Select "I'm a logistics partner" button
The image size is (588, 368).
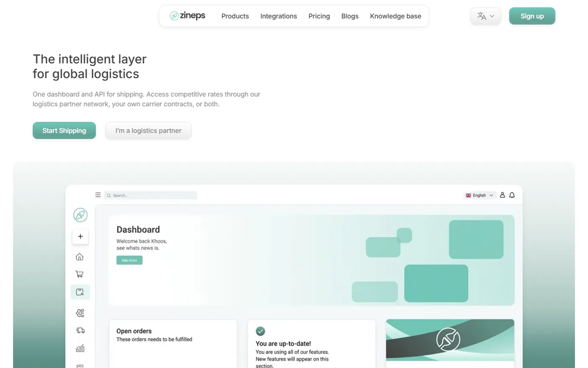point(148,131)
